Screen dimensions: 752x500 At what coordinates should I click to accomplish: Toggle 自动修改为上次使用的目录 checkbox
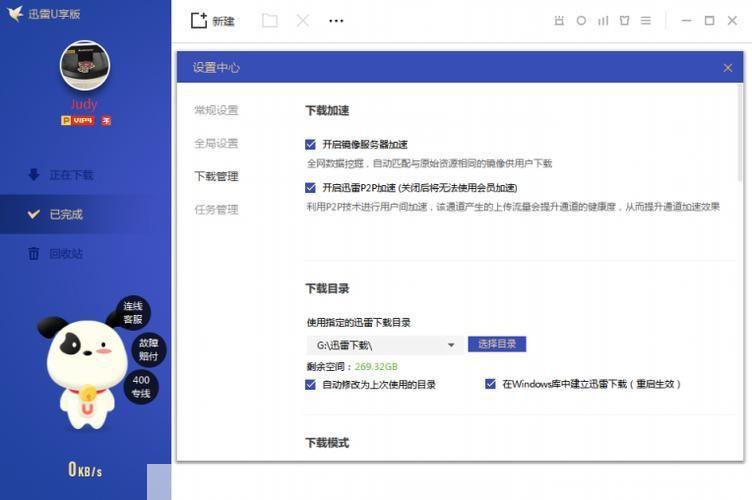310,384
